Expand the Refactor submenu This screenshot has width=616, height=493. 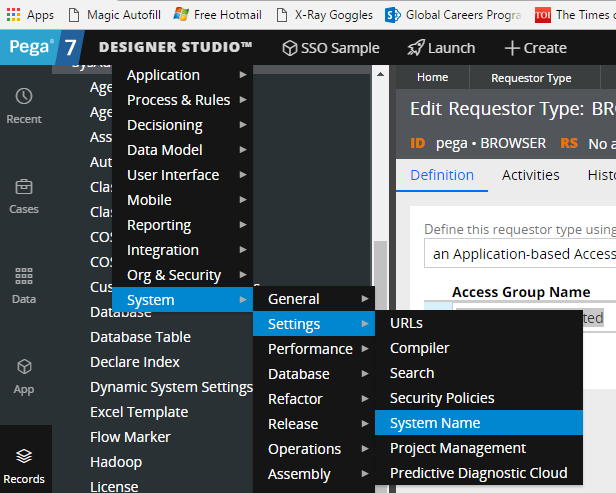coord(314,399)
